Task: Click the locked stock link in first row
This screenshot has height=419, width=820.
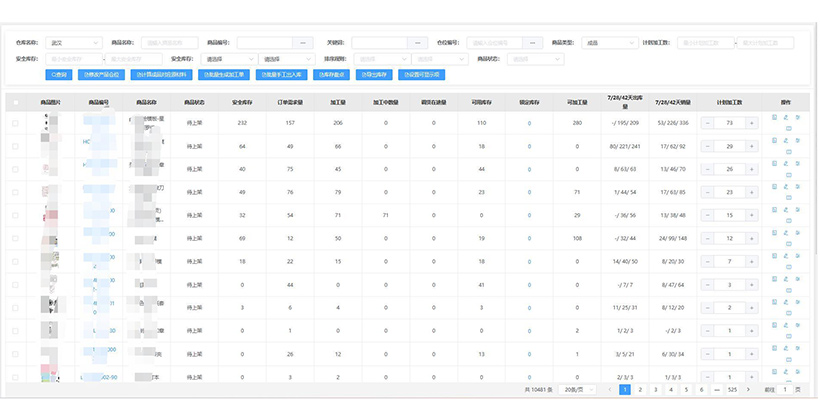Action: (x=529, y=122)
